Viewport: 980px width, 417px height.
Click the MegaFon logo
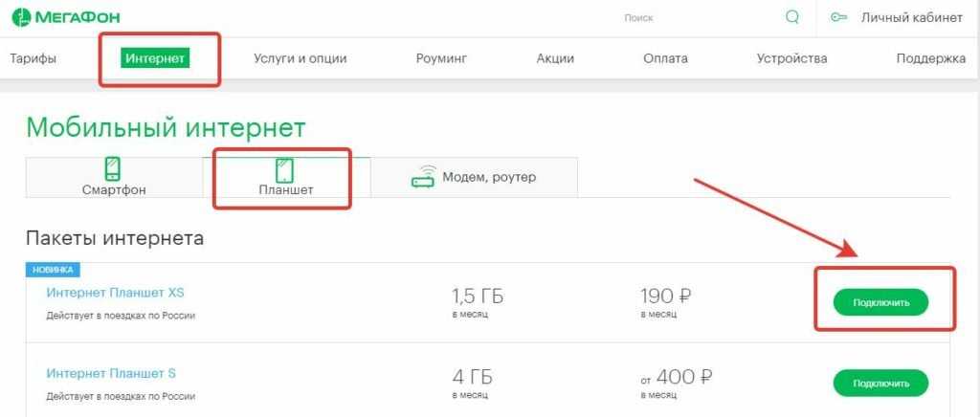pos(66,17)
